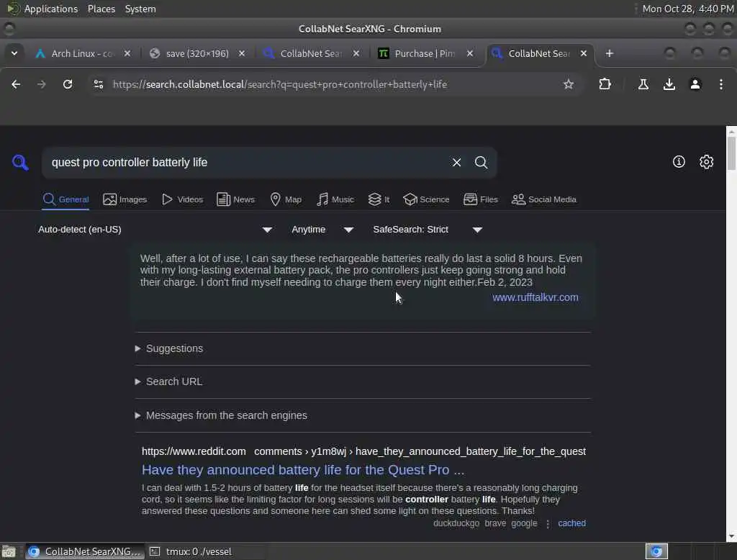Click the Chromium icon in bottom panel tray
Screen dimensions: 737x560
click(656, 551)
